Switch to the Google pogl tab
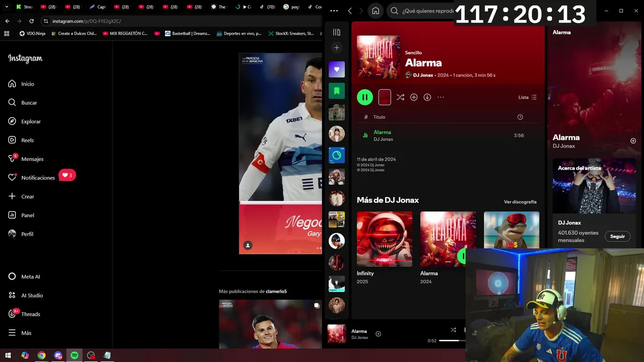Viewport: 644px width, 362px height. [291, 7]
